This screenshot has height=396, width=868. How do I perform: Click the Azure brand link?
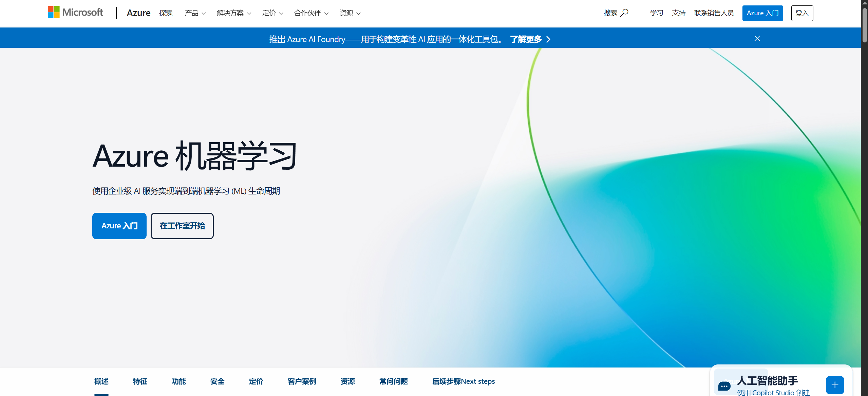click(138, 13)
